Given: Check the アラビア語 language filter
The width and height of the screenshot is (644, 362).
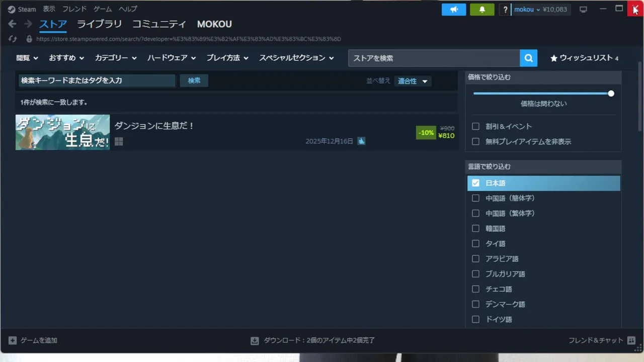Looking at the screenshot, I should 475,258.
